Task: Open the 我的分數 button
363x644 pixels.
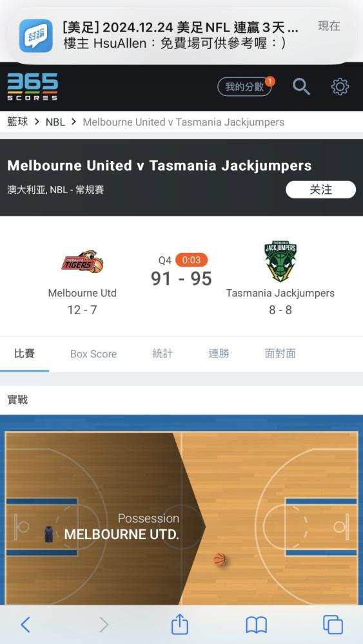Action: click(x=244, y=87)
